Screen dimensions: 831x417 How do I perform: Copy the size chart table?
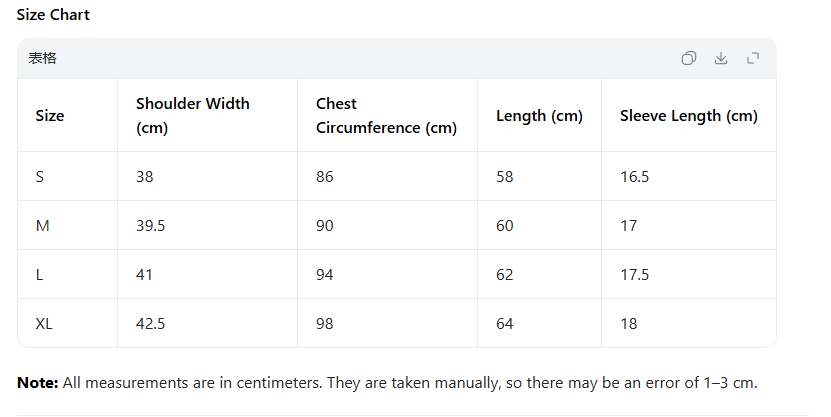[x=688, y=59]
